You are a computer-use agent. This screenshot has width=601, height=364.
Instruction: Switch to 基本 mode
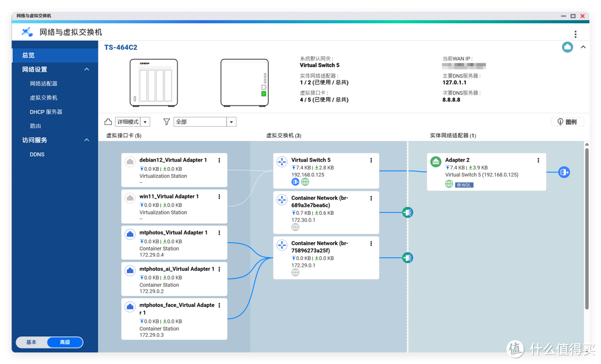point(32,342)
